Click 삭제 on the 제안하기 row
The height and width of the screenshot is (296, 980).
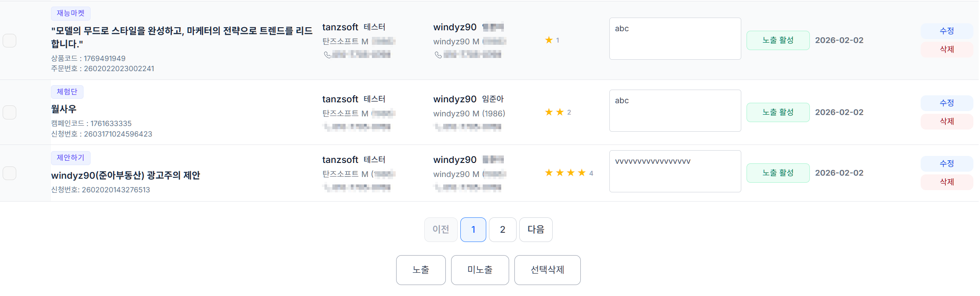(x=947, y=182)
